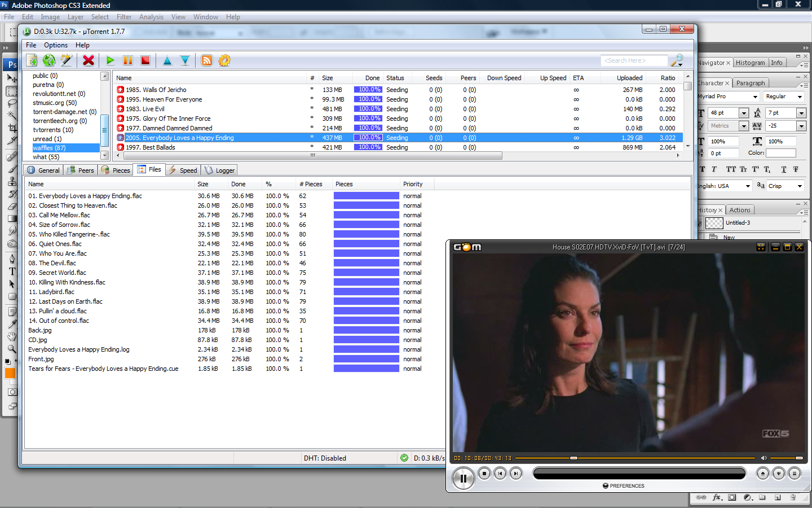Open the Photoshop Filter menu
The image size is (812, 508).
(124, 17)
